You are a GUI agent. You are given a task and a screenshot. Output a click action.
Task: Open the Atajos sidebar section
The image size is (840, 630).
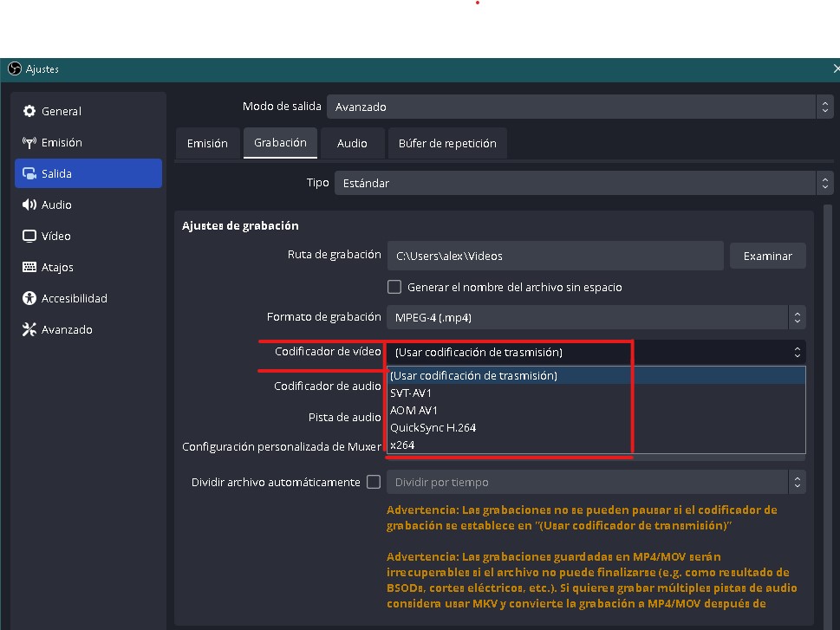point(88,267)
